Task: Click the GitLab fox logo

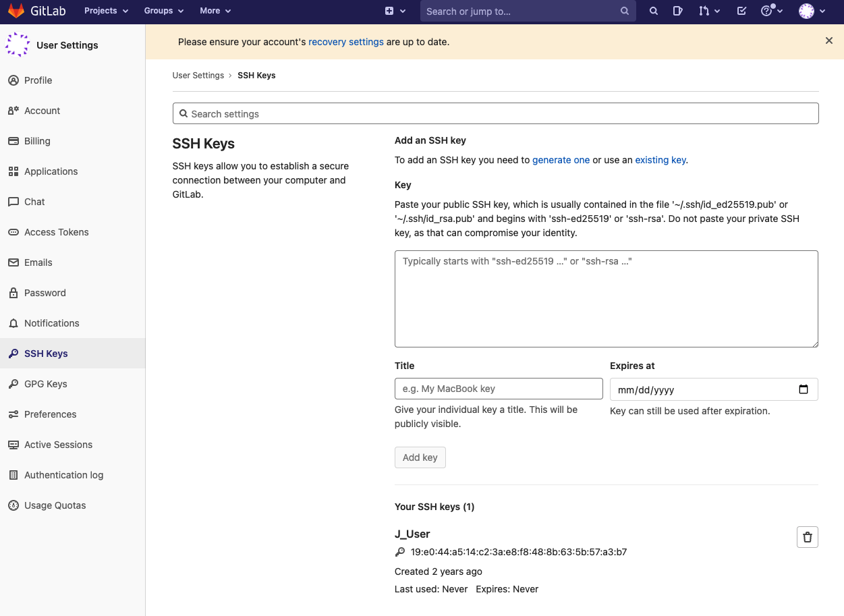Action: [16, 11]
